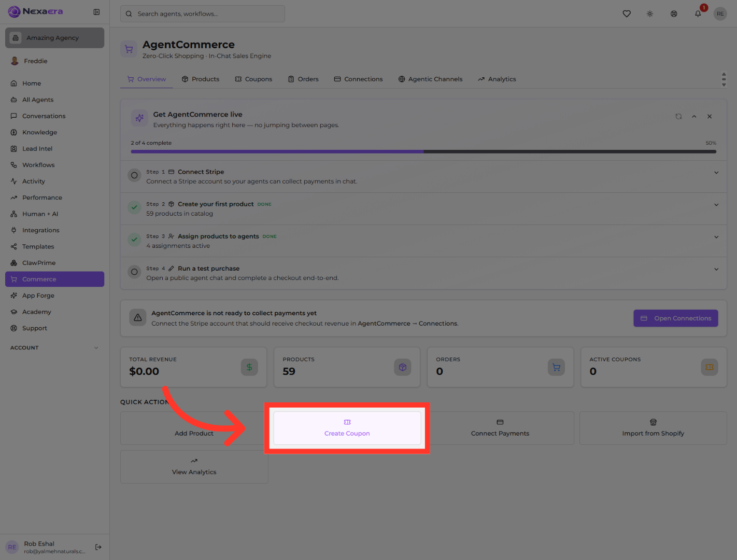Click the tab bar scroll control
737x560 pixels.
click(x=724, y=79)
